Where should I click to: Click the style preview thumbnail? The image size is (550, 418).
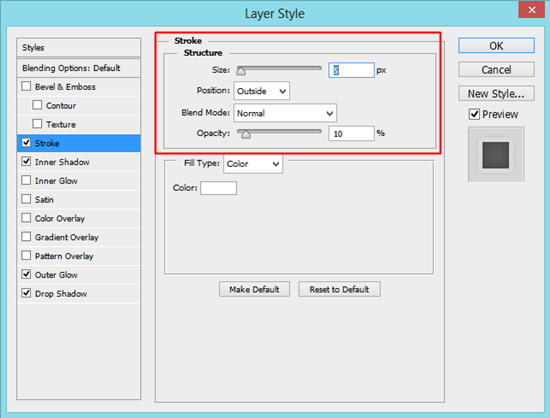pos(496,155)
